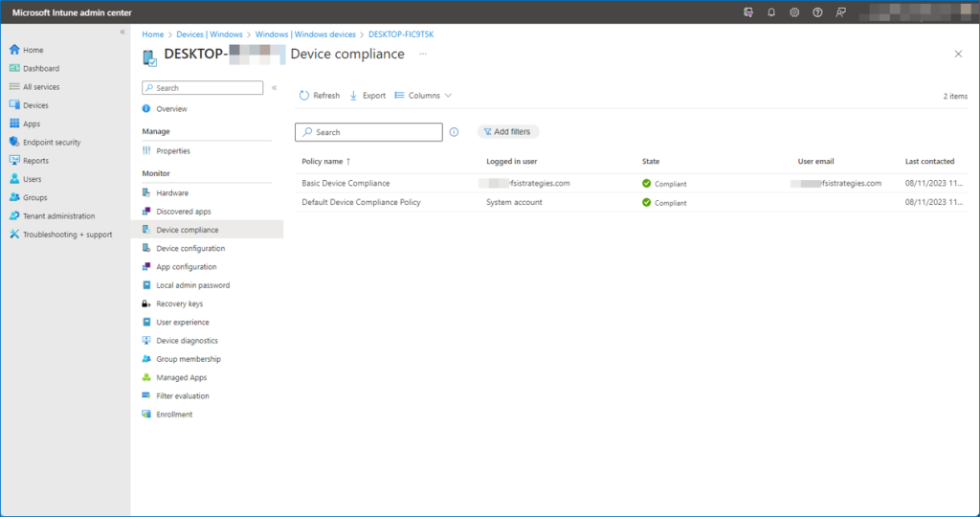This screenshot has width=980, height=517.
Task: Click the Enrollment icon
Action: [146, 415]
